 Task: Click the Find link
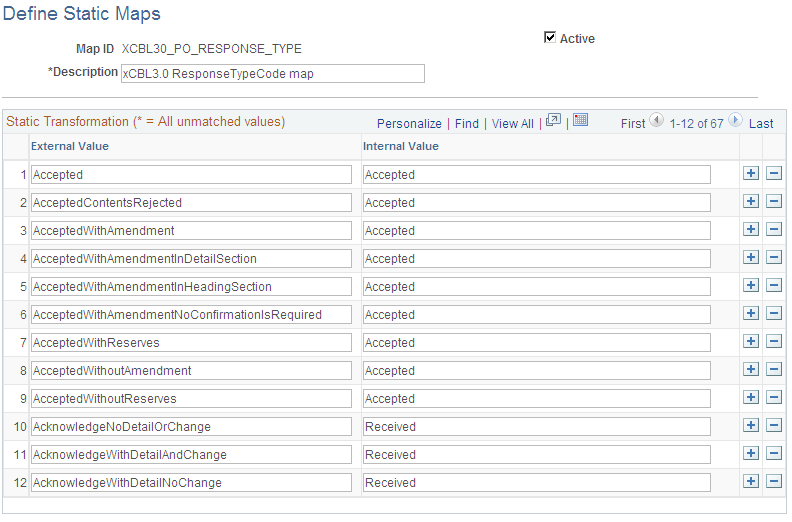(x=467, y=124)
